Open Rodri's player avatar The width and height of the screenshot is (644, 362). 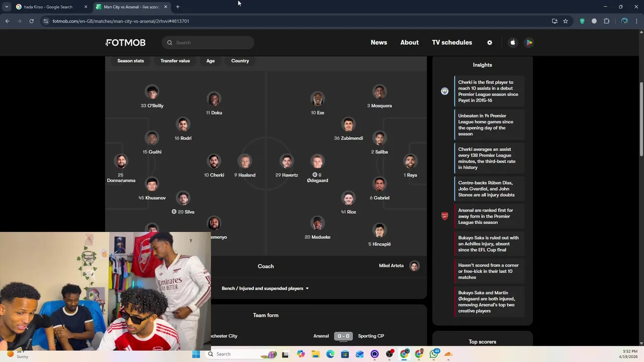(x=183, y=125)
